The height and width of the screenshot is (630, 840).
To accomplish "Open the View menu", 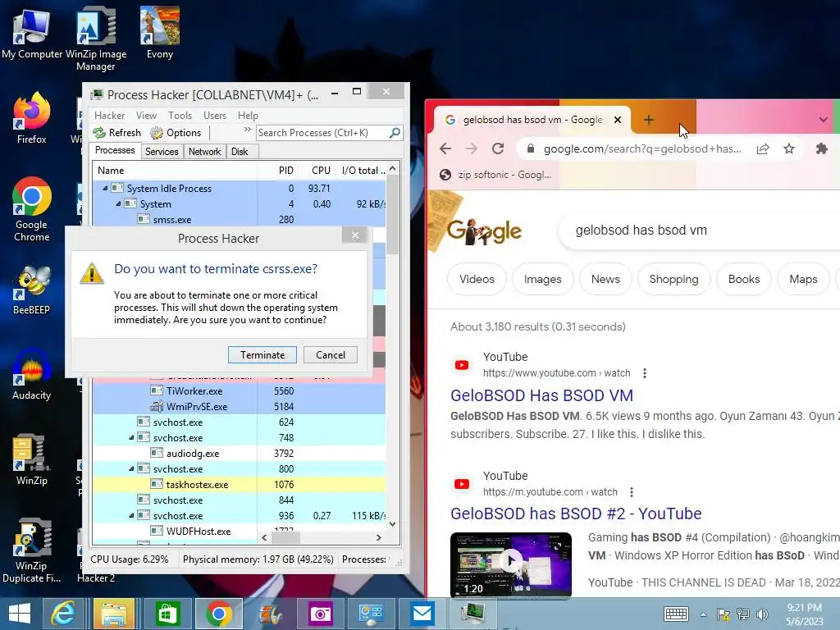I will [x=146, y=115].
